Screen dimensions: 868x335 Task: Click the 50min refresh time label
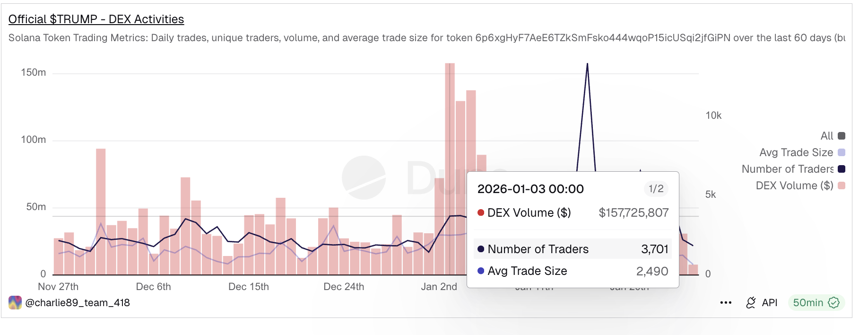coord(808,303)
